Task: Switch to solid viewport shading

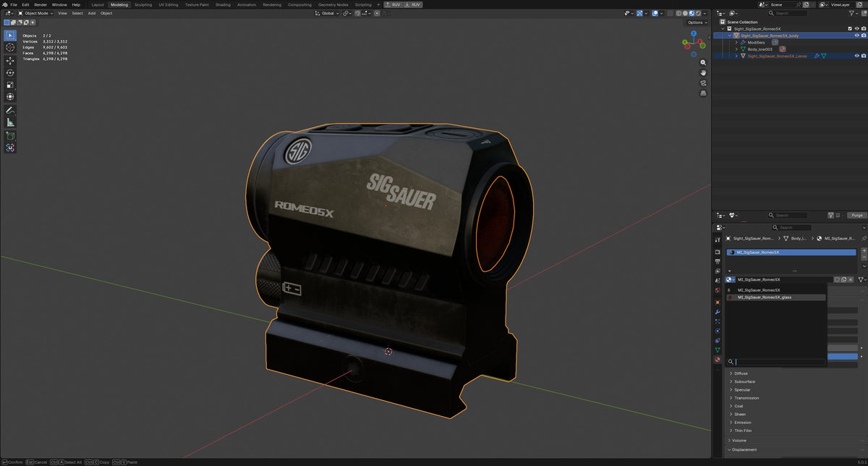Action: click(x=684, y=13)
